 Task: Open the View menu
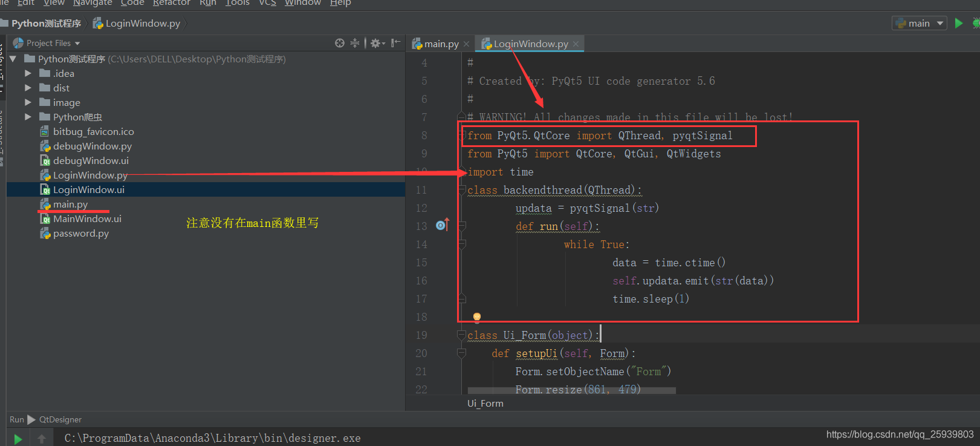click(x=54, y=2)
